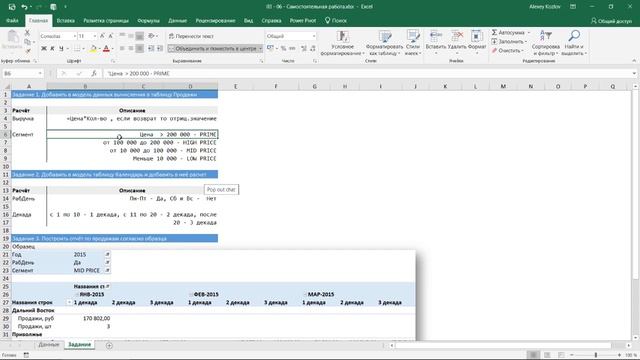The height and width of the screenshot is (360, 640).
Task: Click the percent style icon
Action: (283, 49)
